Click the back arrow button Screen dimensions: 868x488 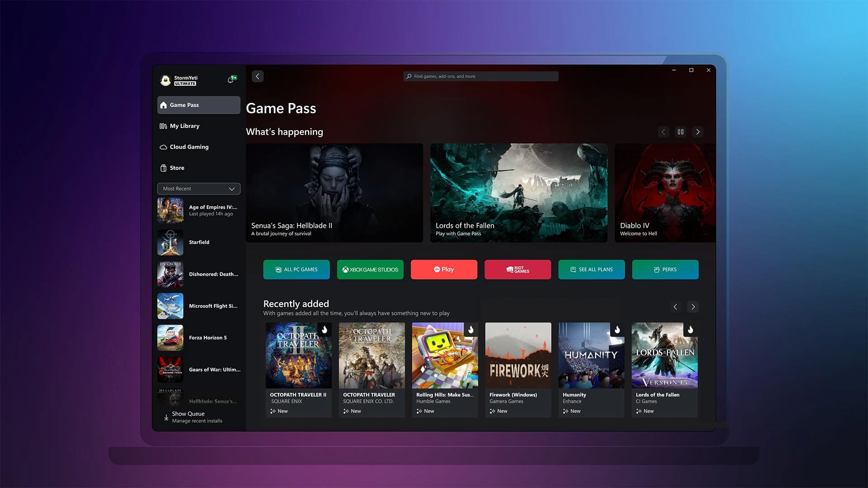pyautogui.click(x=258, y=76)
